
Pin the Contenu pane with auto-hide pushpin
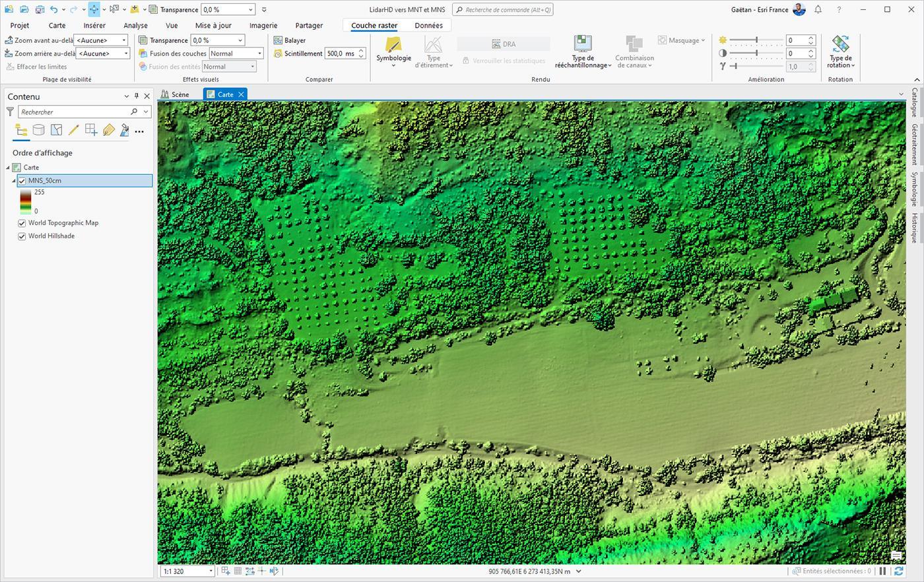pyautogui.click(x=137, y=96)
